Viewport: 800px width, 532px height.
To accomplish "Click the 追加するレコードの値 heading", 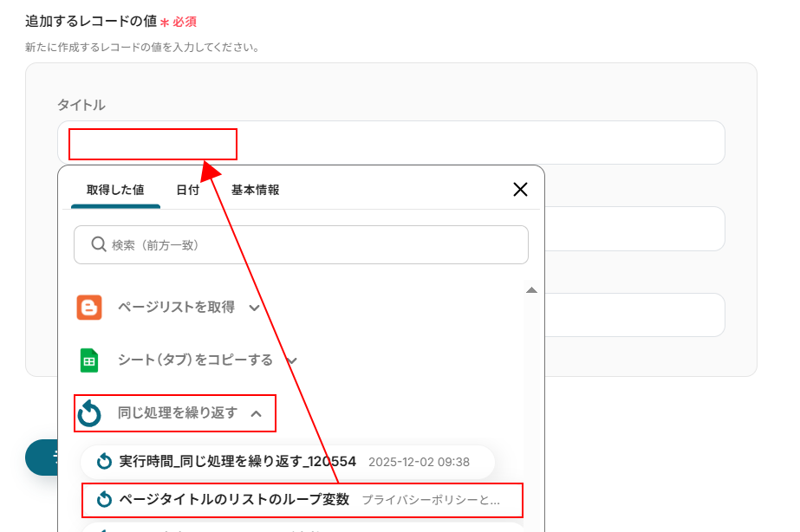I will pos(91,21).
